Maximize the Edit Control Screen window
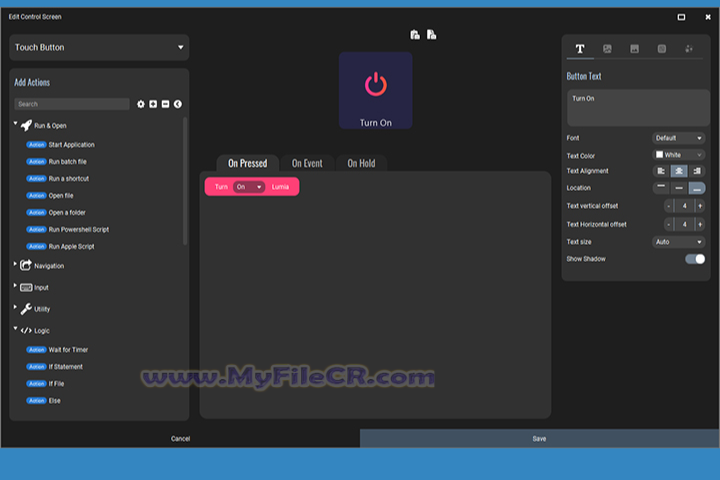 click(x=681, y=17)
